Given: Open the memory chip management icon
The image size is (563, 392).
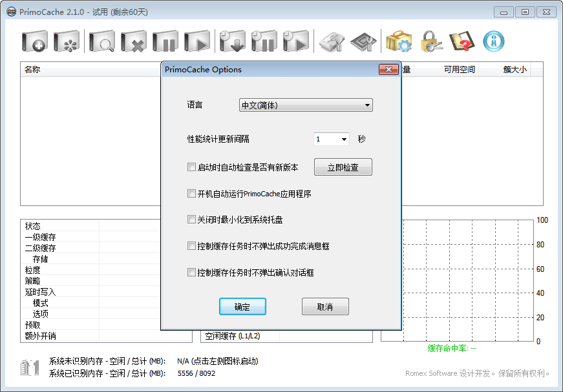Looking at the screenshot, I should point(363,42).
